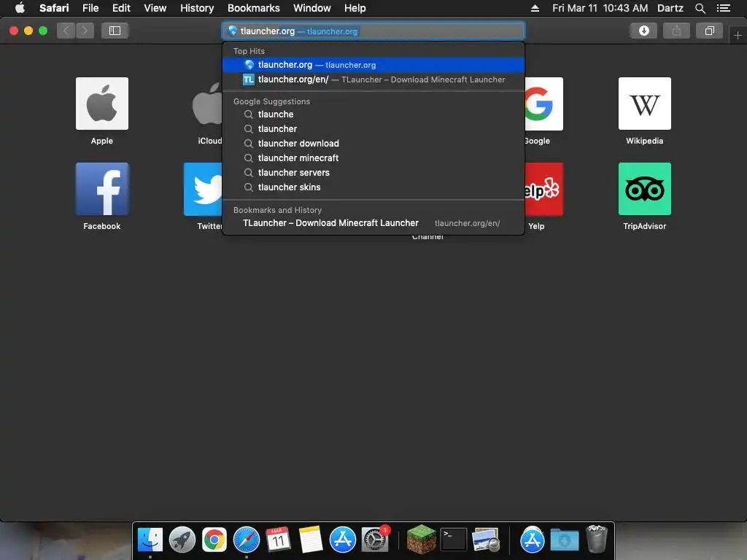
Task: Open the Share button in Safari toolbar
Action: (x=676, y=31)
